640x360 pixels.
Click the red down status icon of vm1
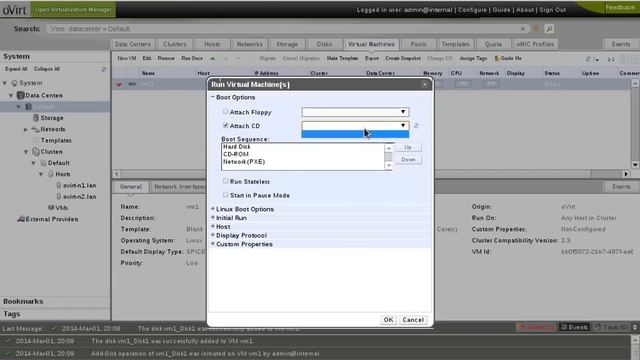click(x=119, y=84)
